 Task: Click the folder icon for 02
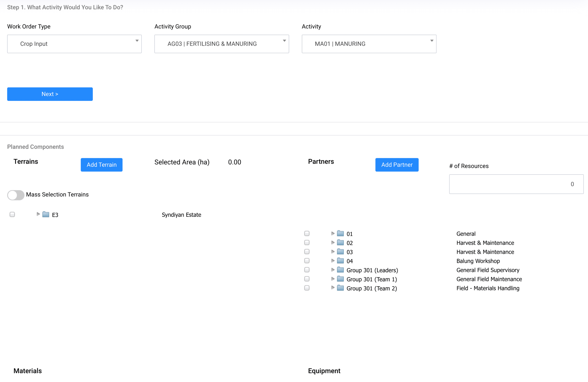[x=340, y=242]
